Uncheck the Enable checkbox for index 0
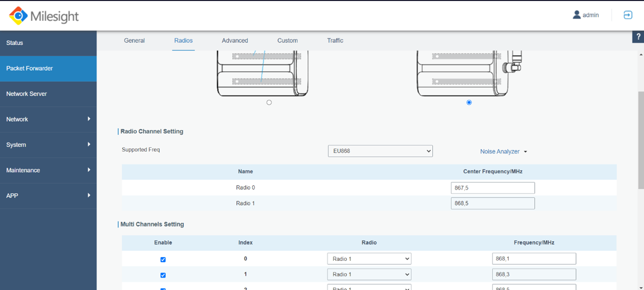This screenshot has height=290, width=644. point(163,259)
